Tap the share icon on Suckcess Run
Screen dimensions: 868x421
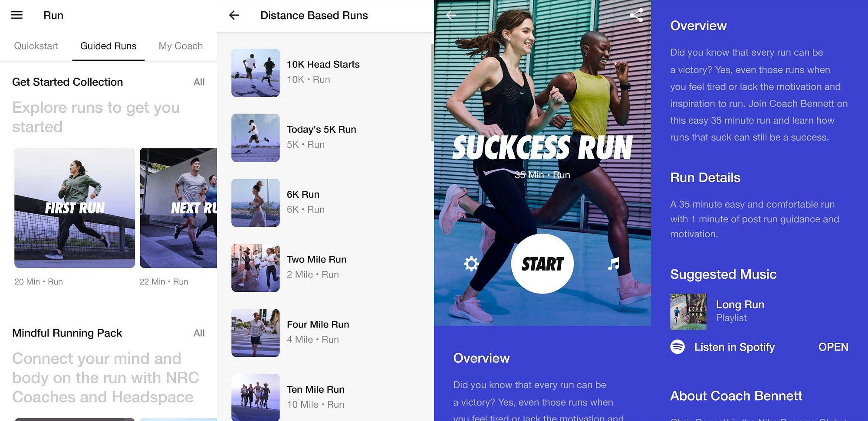click(x=636, y=15)
